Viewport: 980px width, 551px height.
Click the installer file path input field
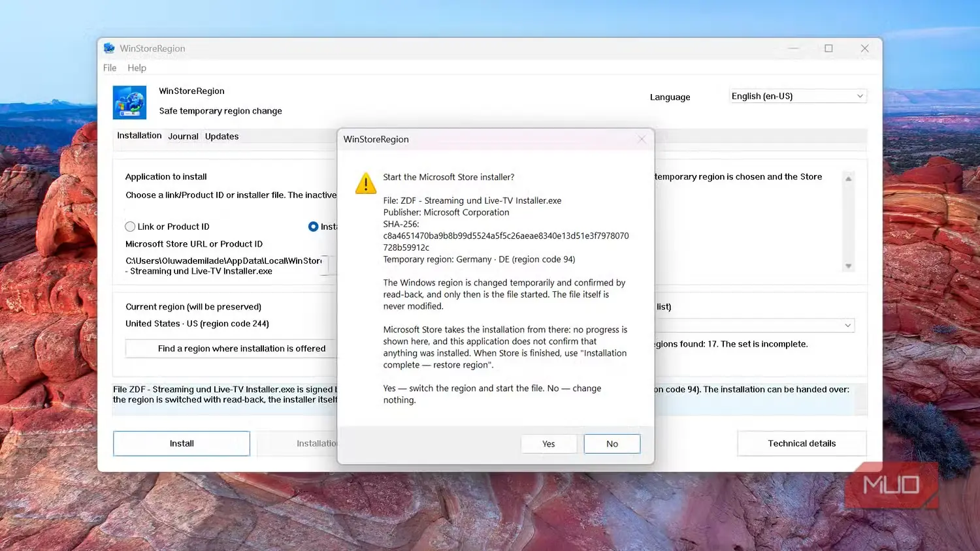227,266
